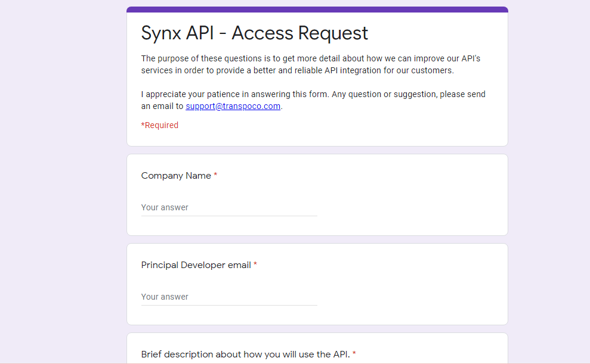Focus the Principal Developer email answer field
The image size is (590, 364).
click(229, 297)
